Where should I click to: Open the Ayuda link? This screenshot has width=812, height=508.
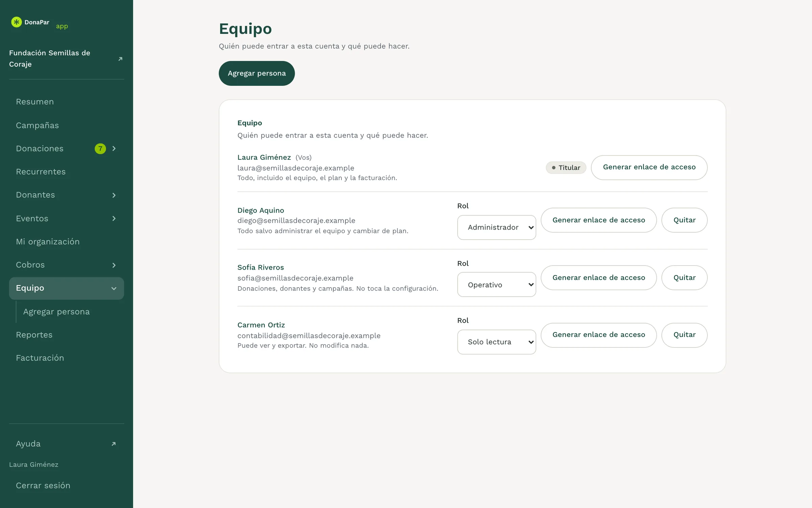[66, 444]
